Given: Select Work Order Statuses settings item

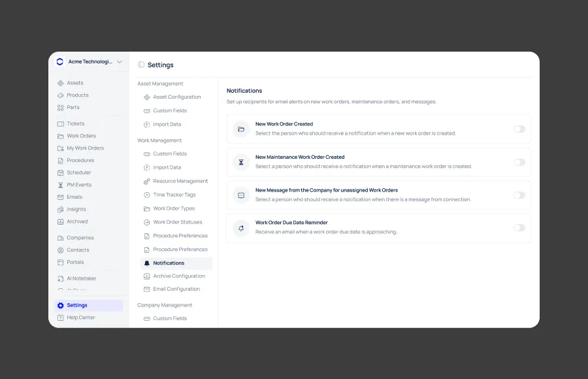Looking at the screenshot, I should click(176, 222).
